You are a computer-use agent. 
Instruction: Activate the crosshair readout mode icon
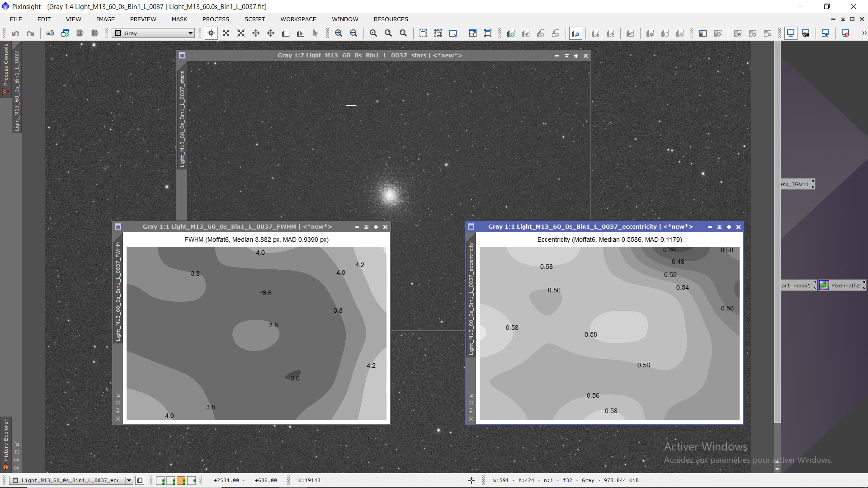(x=211, y=33)
